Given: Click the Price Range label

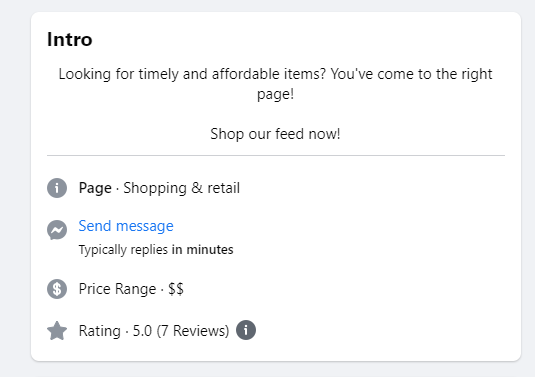Looking at the screenshot, I should (117, 289).
